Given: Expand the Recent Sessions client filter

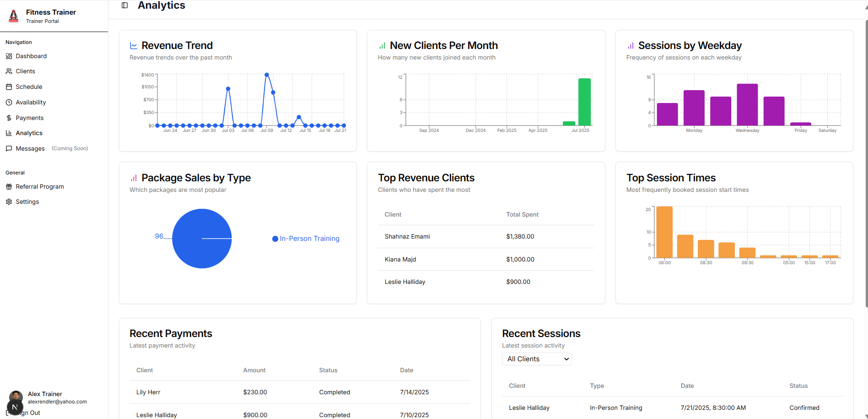Looking at the screenshot, I should tap(536, 359).
